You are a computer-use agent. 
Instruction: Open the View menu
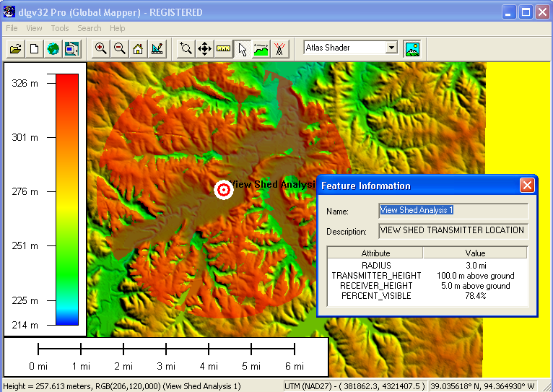34,28
